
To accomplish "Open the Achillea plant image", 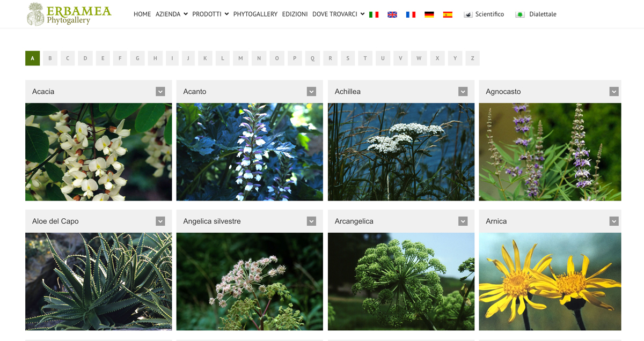I will (x=401, y=152).
